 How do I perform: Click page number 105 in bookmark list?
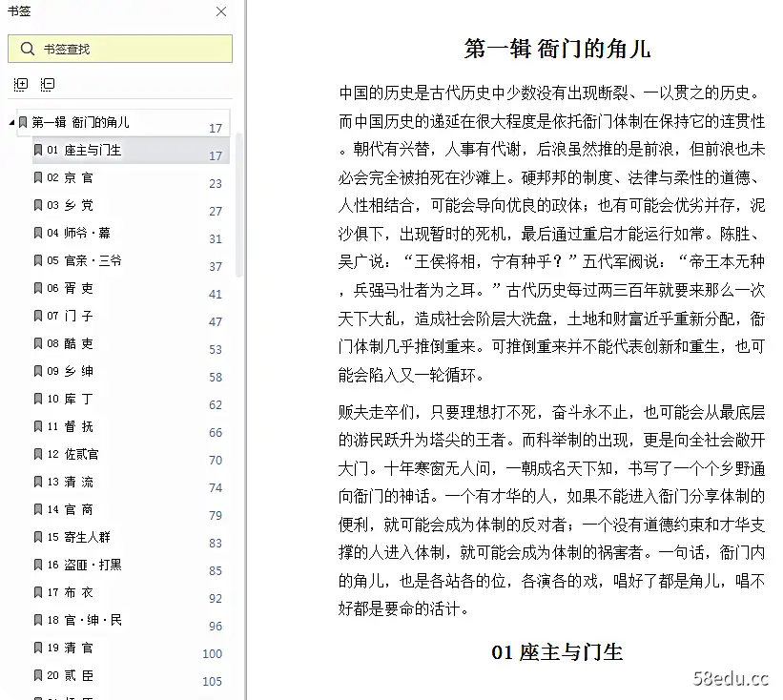pos(213,681)
